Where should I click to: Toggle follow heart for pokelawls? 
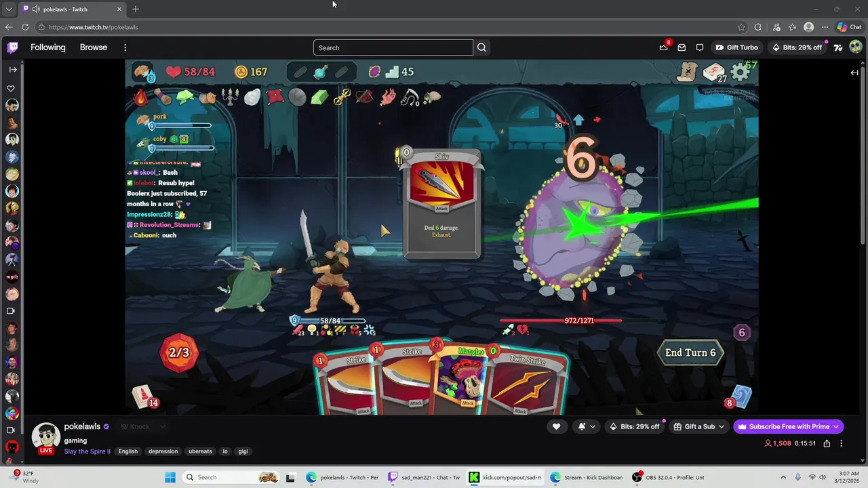click(x=556, y=426)
